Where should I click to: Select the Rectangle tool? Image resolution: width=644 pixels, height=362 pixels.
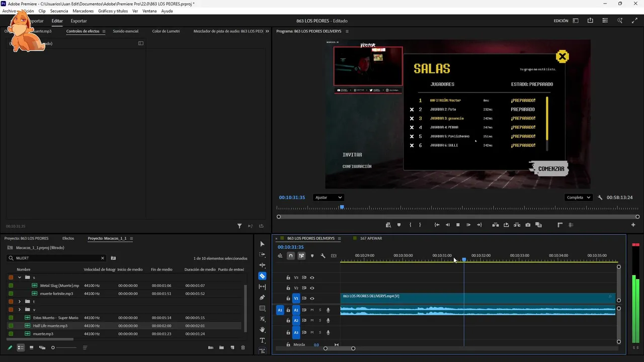pos(262,308)
